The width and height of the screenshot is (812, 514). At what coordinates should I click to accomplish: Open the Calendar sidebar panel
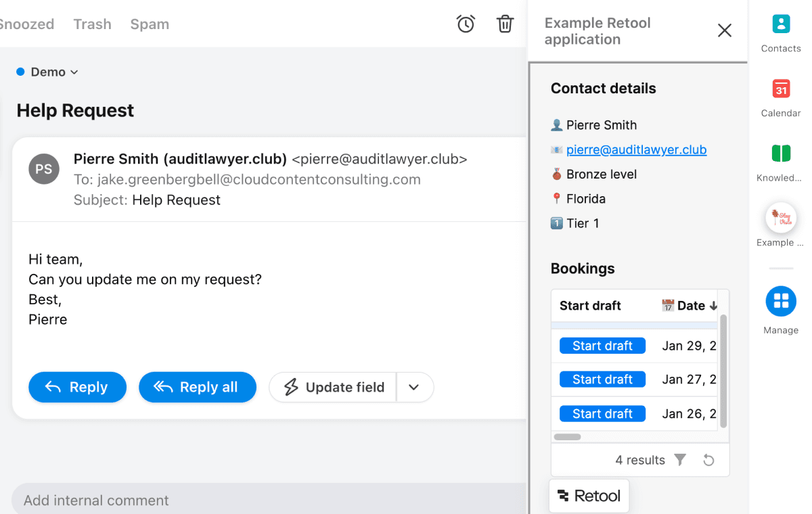point(781,90)
